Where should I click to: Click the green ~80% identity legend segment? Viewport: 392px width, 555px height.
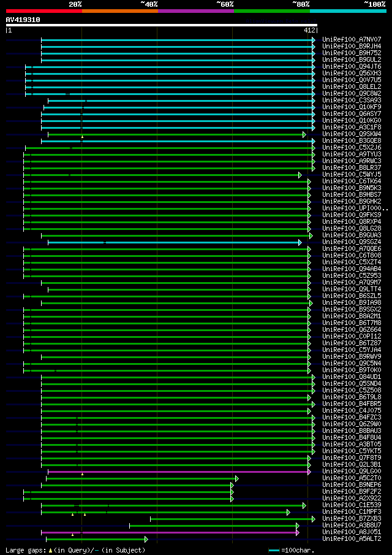(x=272, y=11)
